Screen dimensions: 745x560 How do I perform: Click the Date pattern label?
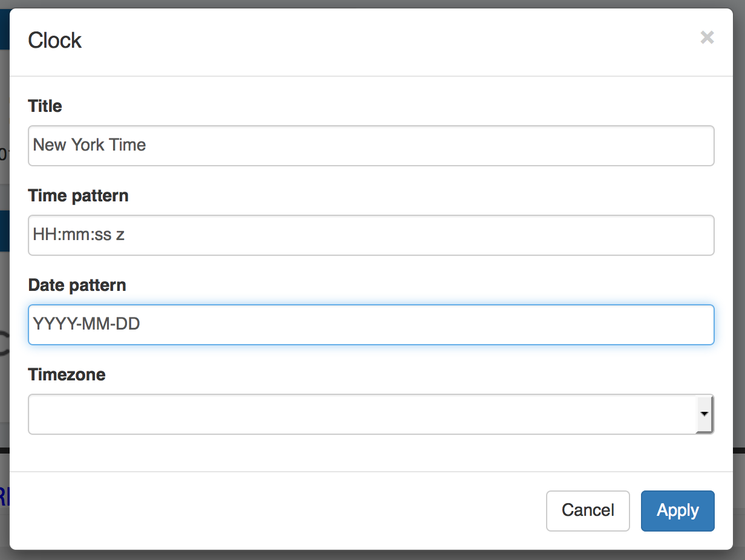[77, 285]
